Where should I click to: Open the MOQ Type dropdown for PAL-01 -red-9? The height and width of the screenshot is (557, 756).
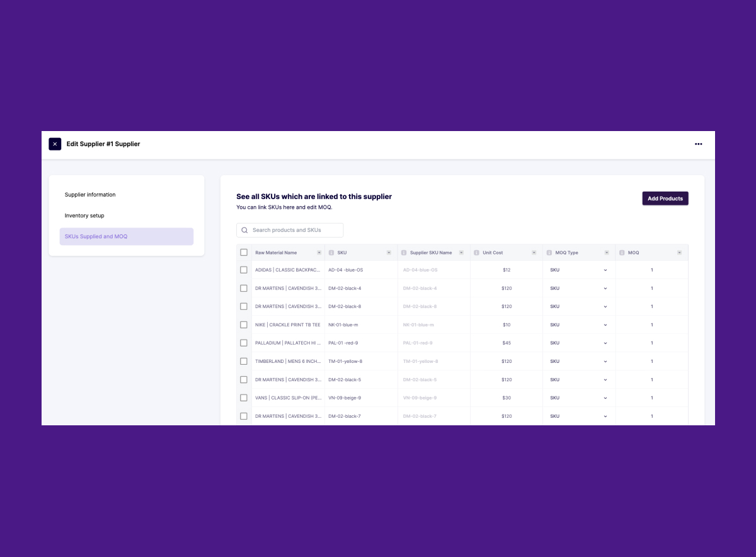605,343
